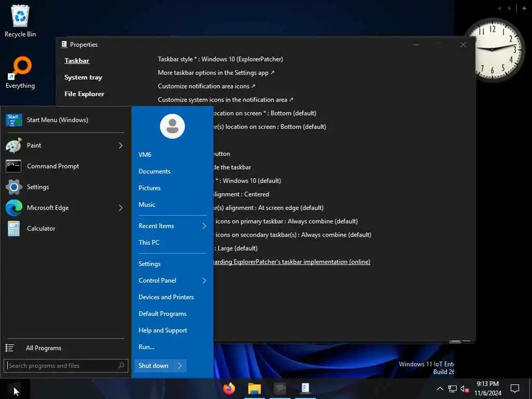Click the All Programs list icon
Image resolution: width=532 pixels, height=399 pixels.
10,348
